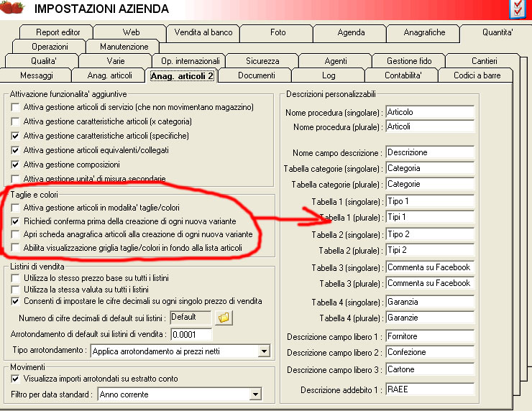Viewport: 532px width, 411px height.
Task: Open the Op. internazionali tab
Action: [x=189, y=61]
